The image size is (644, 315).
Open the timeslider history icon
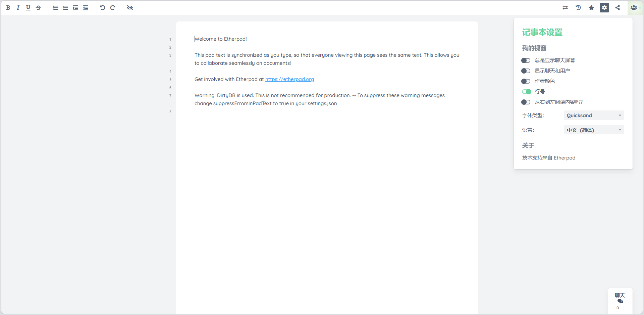tap(578, 8)
